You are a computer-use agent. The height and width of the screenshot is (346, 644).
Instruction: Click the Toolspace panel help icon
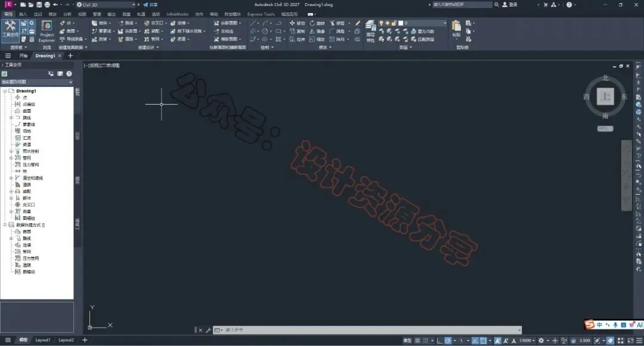tap(69, 73)
